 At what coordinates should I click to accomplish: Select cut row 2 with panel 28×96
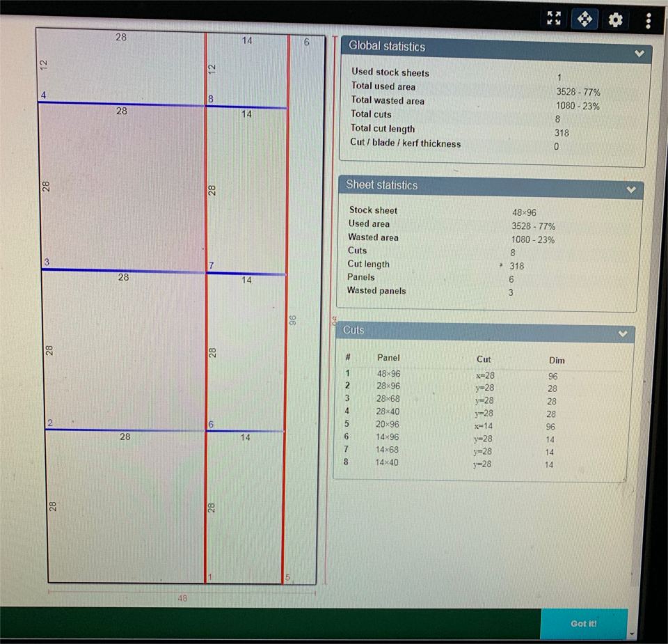pos(484,387)
